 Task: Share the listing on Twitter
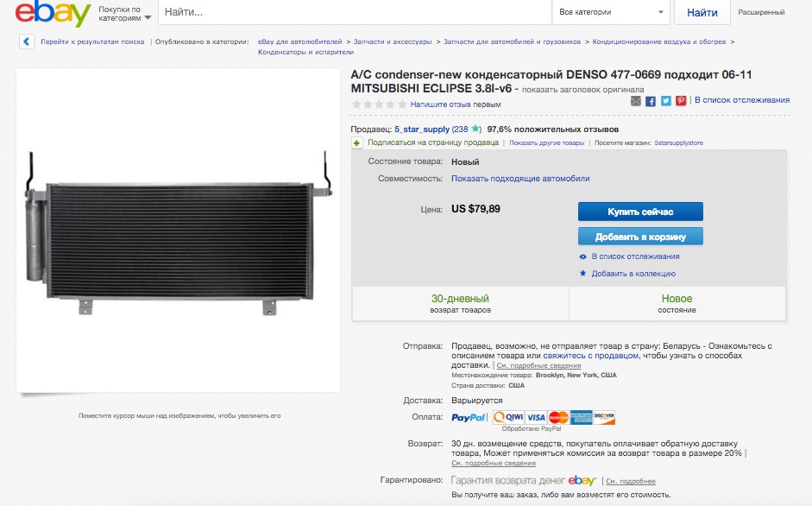point(666,101)
